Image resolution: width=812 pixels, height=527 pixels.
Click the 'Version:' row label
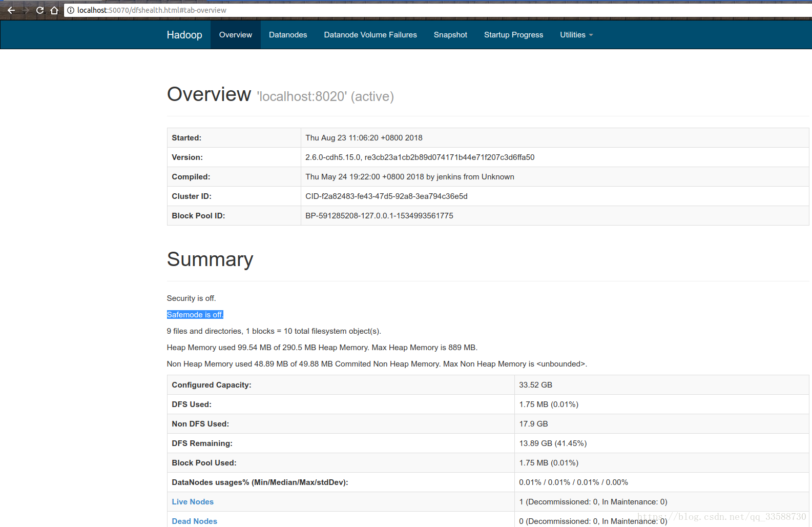pos(188,157)
